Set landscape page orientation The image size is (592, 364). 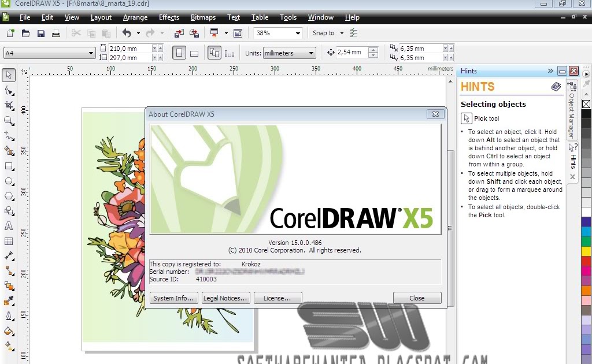pyautogui.click(x=194, y=53)
